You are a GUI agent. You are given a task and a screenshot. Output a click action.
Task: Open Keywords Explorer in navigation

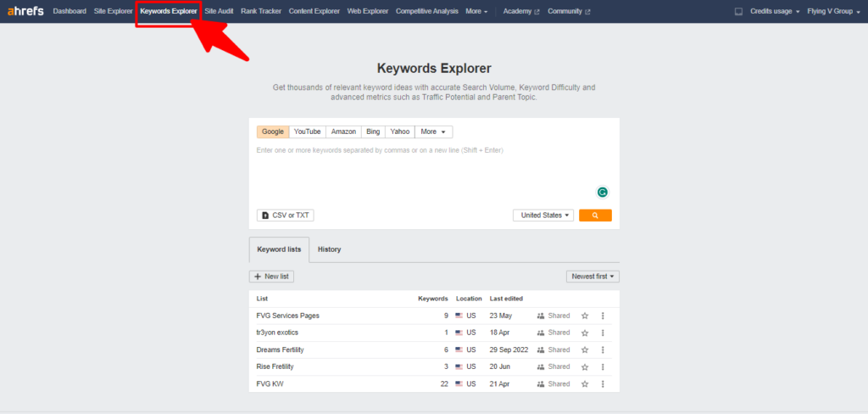pos(169,11)
